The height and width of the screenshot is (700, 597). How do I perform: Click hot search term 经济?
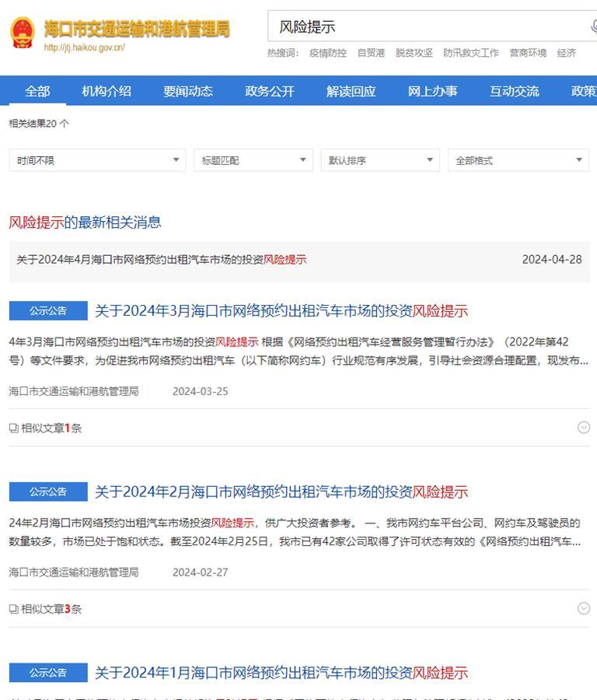pos(567,53)
